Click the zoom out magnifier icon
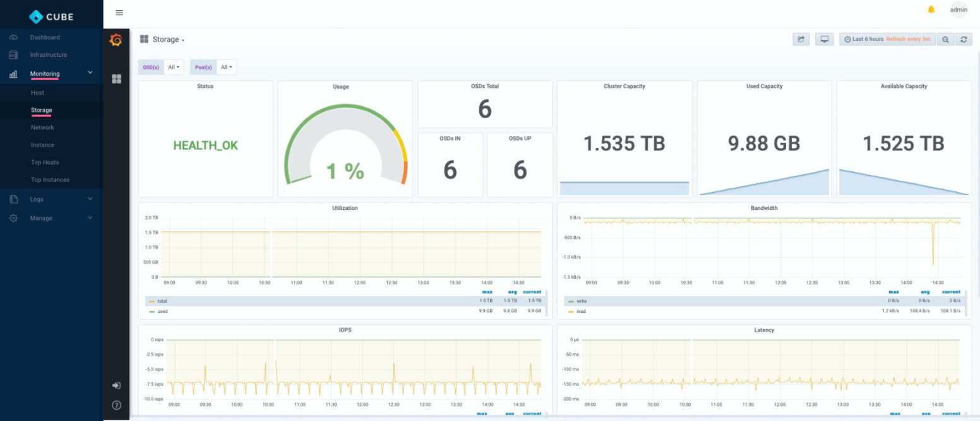The height and width of the screenshot is (421, 980). pyautogui.click(x=945, y=39)
